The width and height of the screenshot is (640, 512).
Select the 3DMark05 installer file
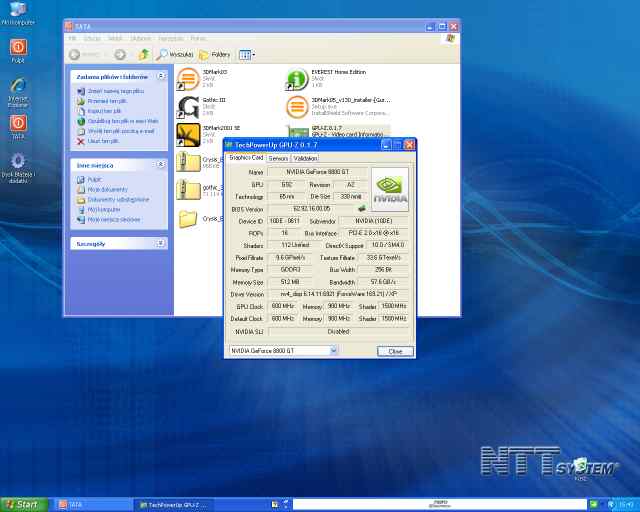coord(297,107)
